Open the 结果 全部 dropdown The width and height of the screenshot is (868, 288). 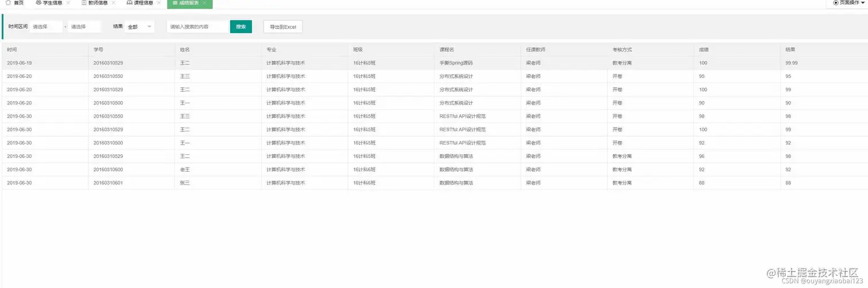[x=139, y=26]
